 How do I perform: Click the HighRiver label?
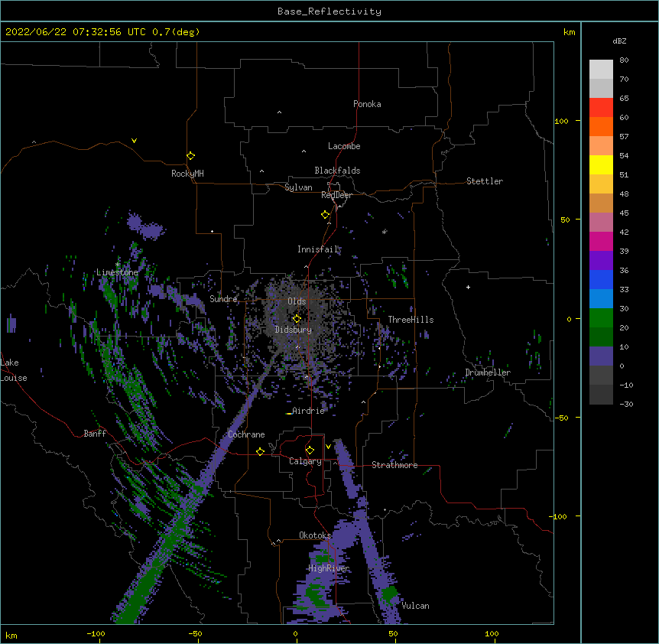pyautogui.click(x=329, y=568)
